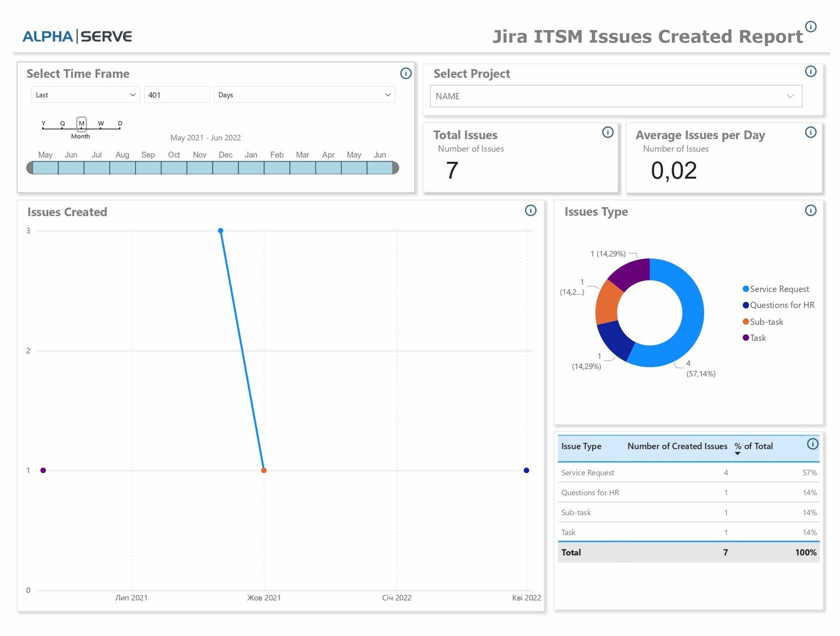Switch to weekly granularity using the W marker
This screenshot has height=636, width=840.
tap(100, 123)
